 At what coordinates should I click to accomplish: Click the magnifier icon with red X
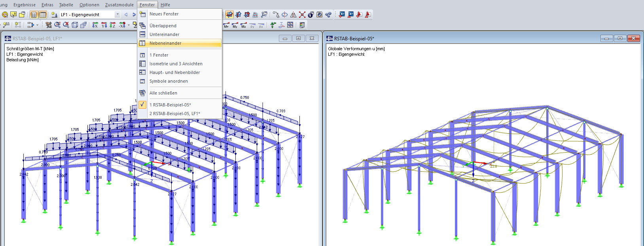(66, 25)
